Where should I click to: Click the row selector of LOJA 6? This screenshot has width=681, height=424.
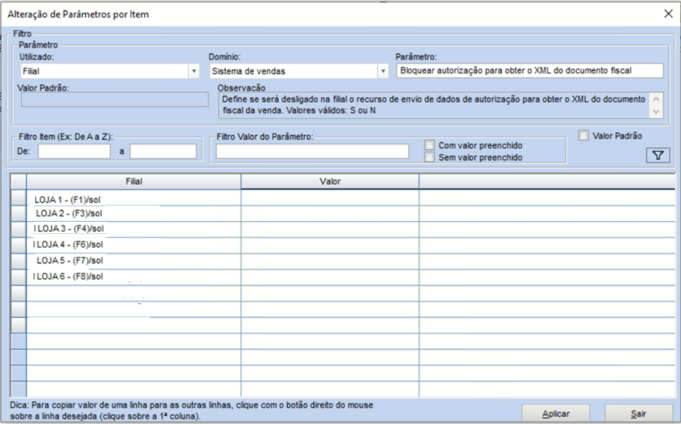pos(19,277)
